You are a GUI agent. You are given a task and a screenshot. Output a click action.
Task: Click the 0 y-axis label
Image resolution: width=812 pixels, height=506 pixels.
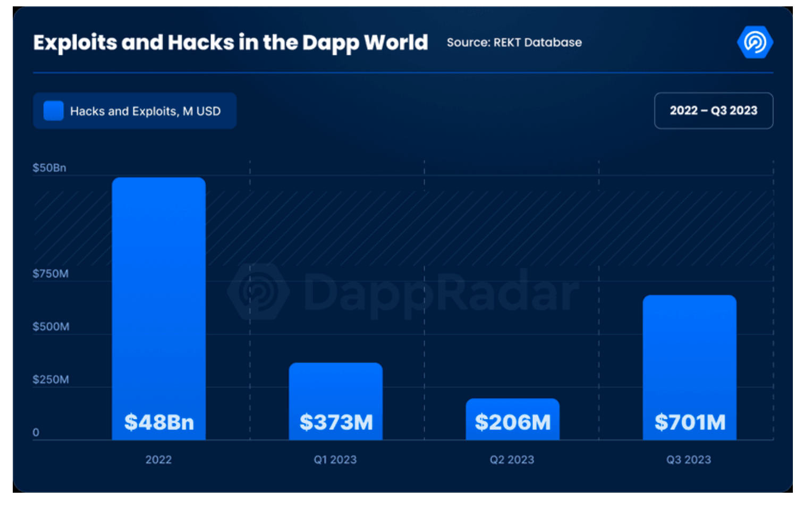click(x=36, y=433)
